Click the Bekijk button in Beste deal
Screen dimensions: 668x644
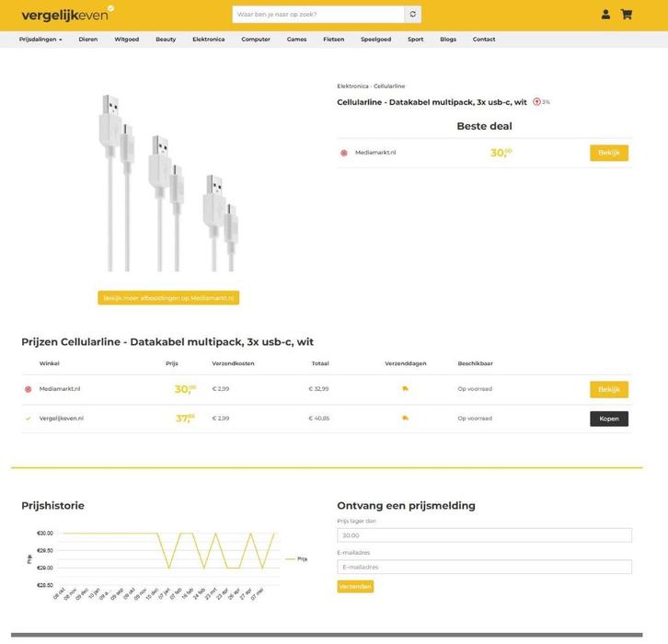(609, 153)
